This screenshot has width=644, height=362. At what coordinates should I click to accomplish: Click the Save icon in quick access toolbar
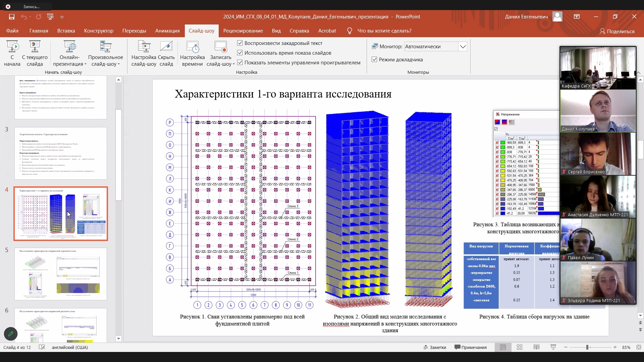[x=12, y=17]
